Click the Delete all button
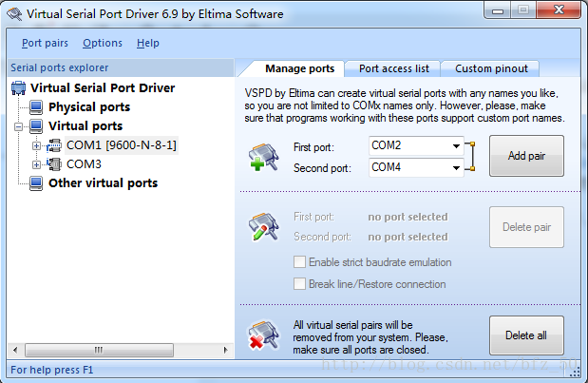Screen dimensions: 588x383 526,335
